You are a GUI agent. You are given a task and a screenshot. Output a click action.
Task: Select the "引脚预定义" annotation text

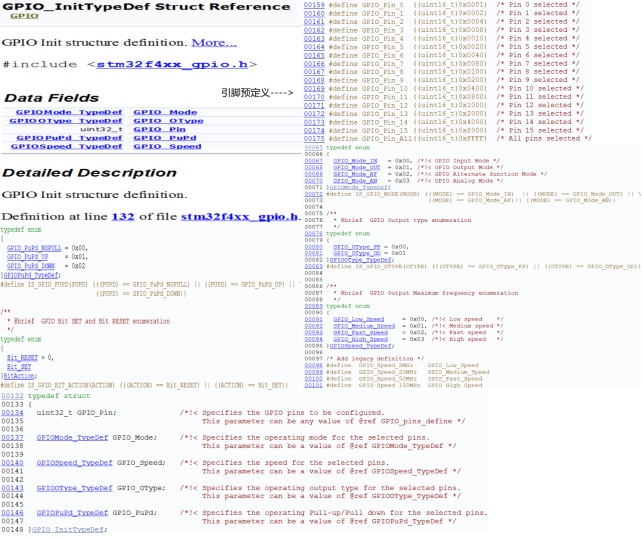[x=246, y=93]
